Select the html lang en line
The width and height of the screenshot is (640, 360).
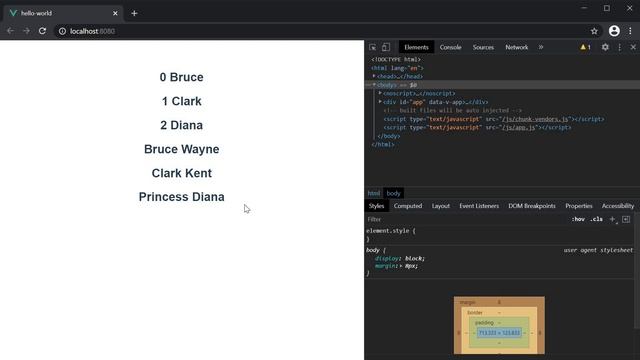point(397,68)
